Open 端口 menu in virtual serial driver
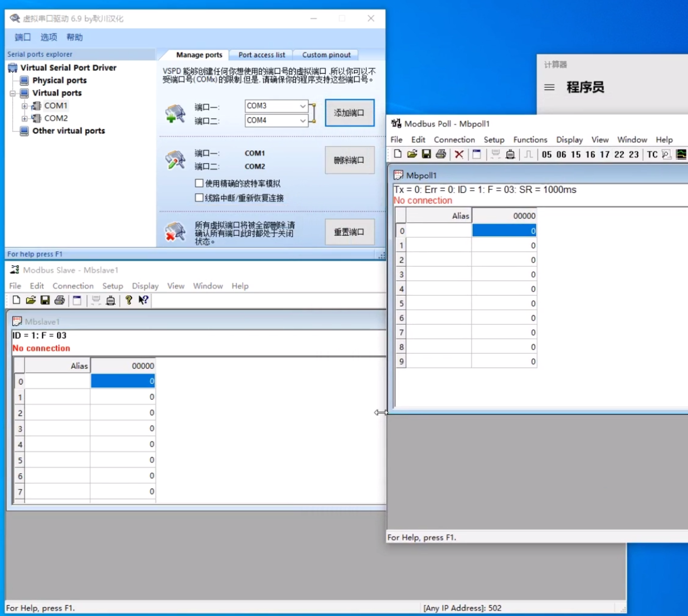 pos(23,38)
